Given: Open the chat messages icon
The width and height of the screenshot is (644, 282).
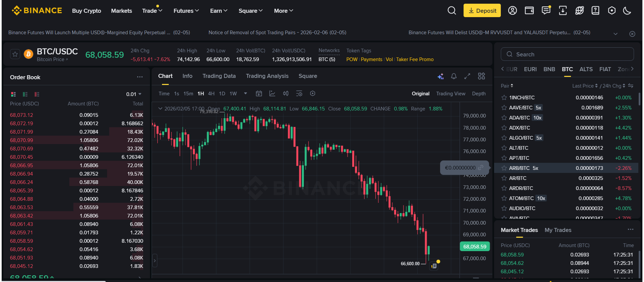Looking at the screenshot, I should [546, 11].
